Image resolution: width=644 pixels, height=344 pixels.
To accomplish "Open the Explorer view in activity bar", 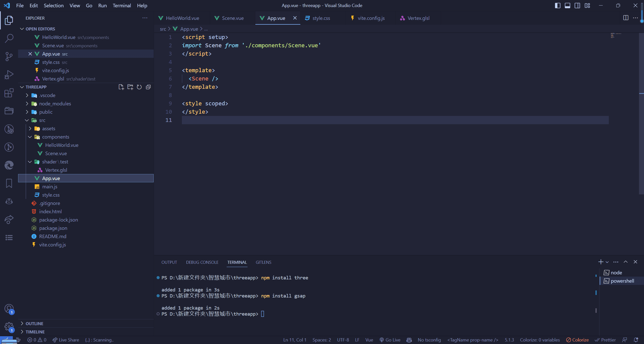I will click(9, 20).
